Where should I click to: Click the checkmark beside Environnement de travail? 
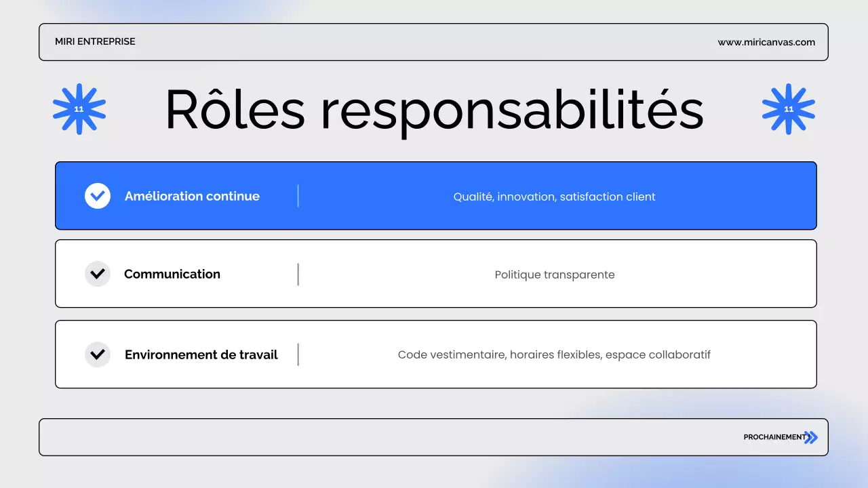click(x=98, y=354)
